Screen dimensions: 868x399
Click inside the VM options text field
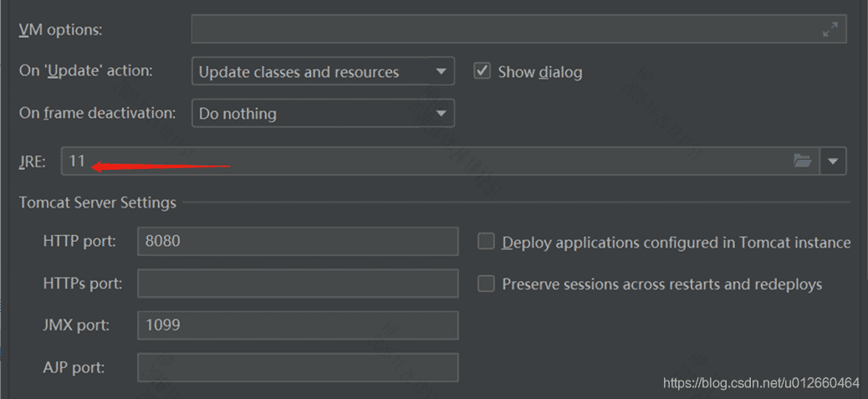pos(502,29)
